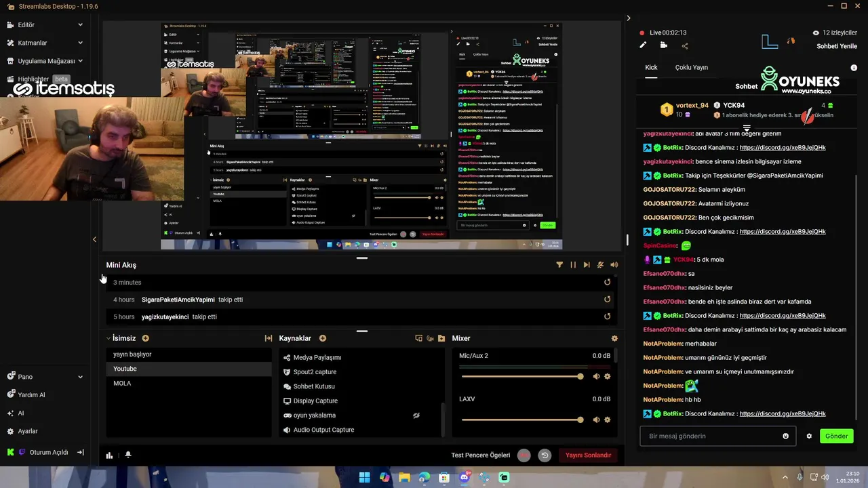Viewport: 868px width, 488px height.
Task: Send the message with Gönder
Action: click(x=836, y=436)
